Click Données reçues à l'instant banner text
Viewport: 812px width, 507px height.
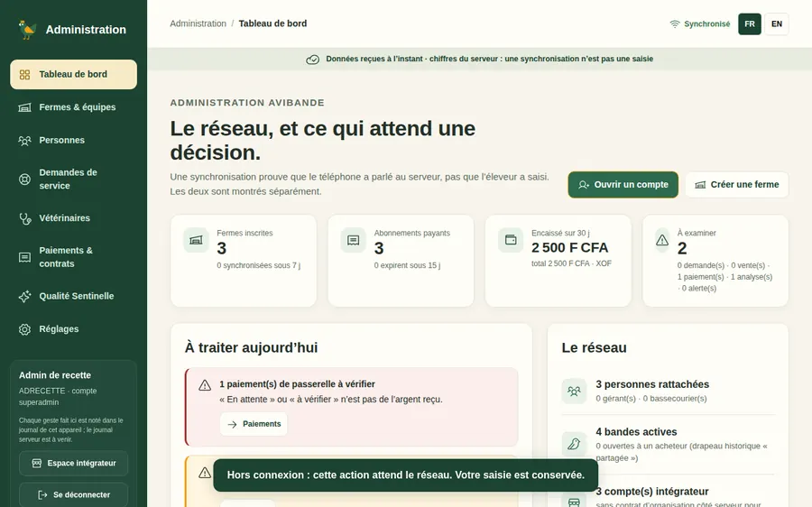click(489, 59)
